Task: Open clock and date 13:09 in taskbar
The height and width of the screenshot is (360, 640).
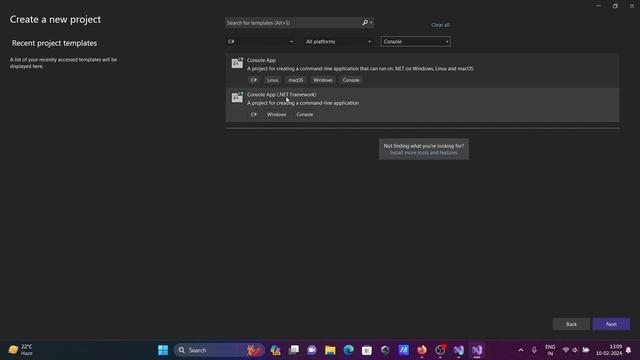Action: (x=608, y=350)
